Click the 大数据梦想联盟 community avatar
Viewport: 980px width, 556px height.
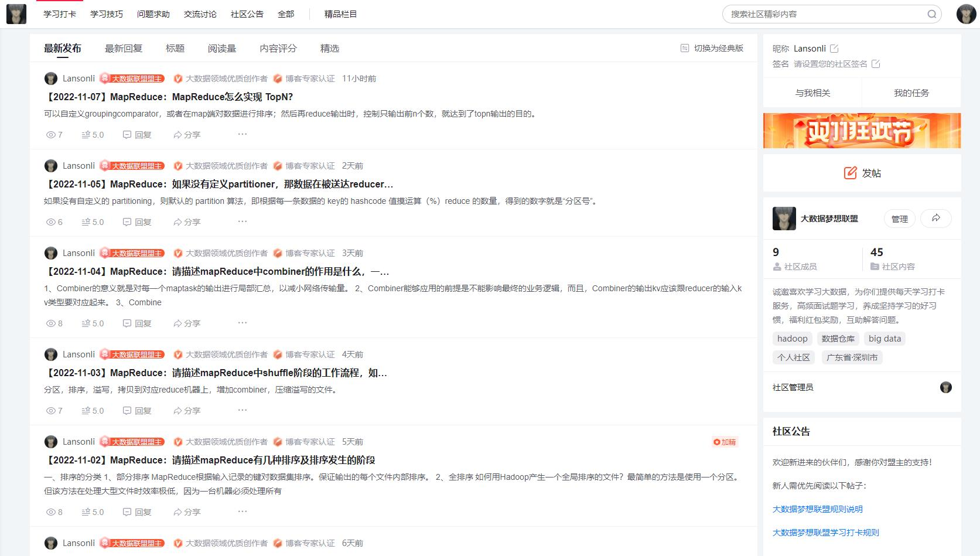tap(784, 219)
